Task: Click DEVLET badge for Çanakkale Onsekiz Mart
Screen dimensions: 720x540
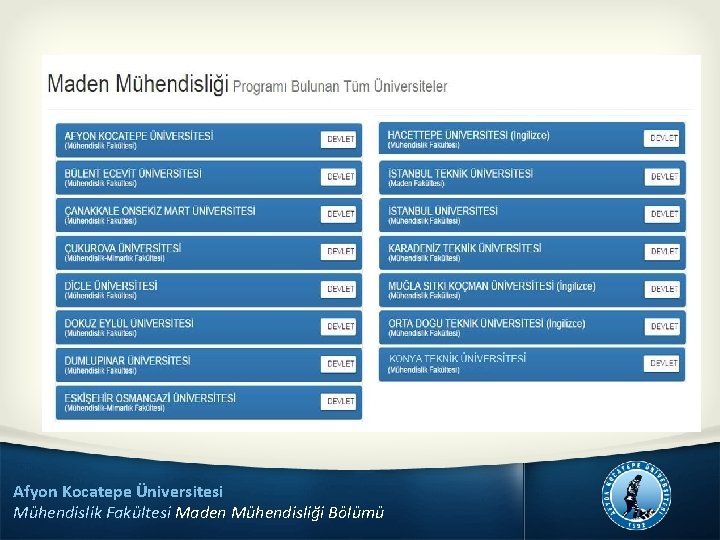Action: pos(338,214)
